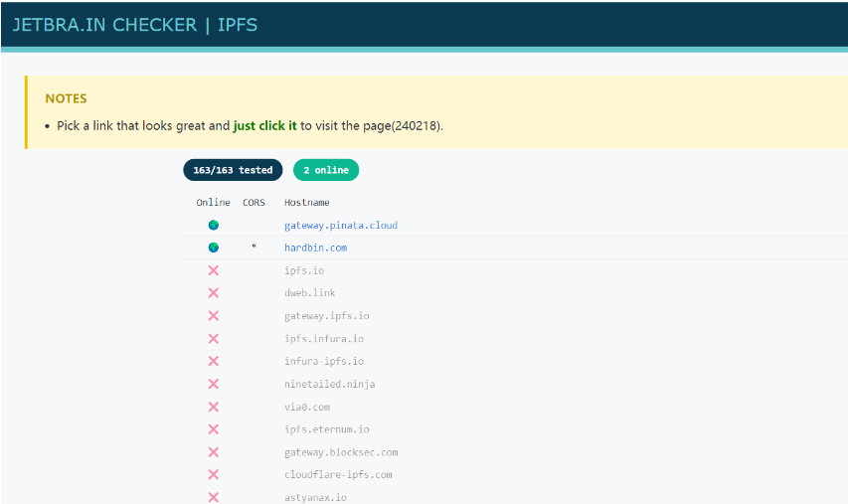The height and width of the screenshot is (504, 848).
Task: Click the offline X icon for gateway.blocksec.com
Action: point(214,452)
